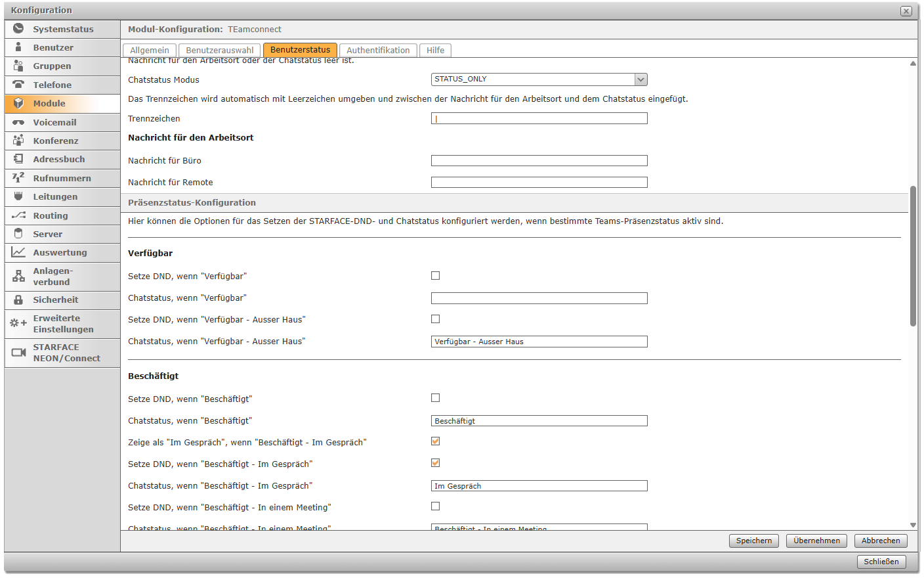Click the Benutzer person icon

tap(18, 47)
